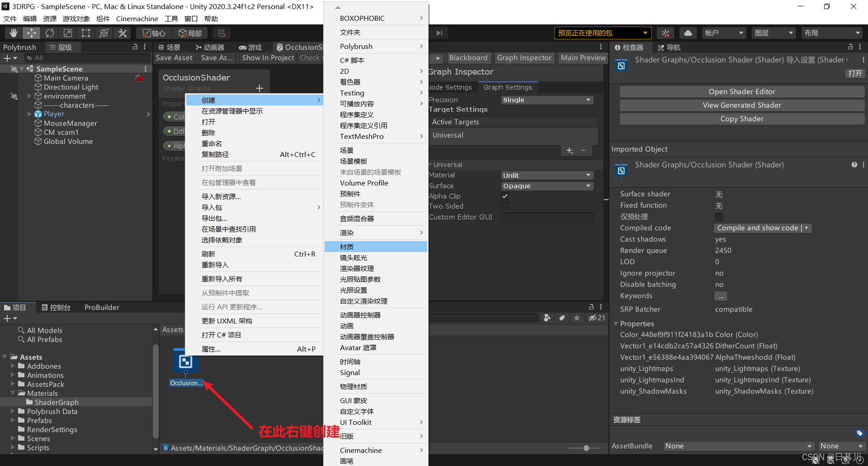Viewport: 868px width, 466px height.
Task: Click the search-by-label tag icon
Action: tap(562, 318)
